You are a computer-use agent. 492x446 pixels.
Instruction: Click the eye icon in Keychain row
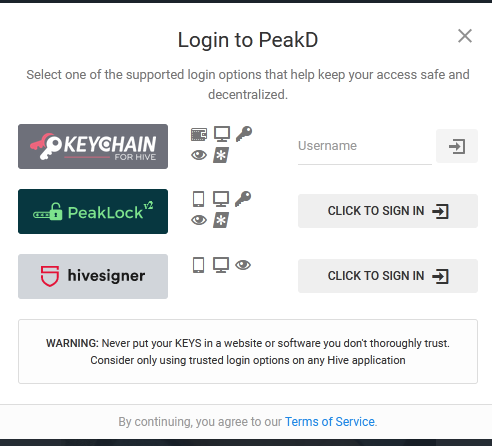tap(199, 155)
